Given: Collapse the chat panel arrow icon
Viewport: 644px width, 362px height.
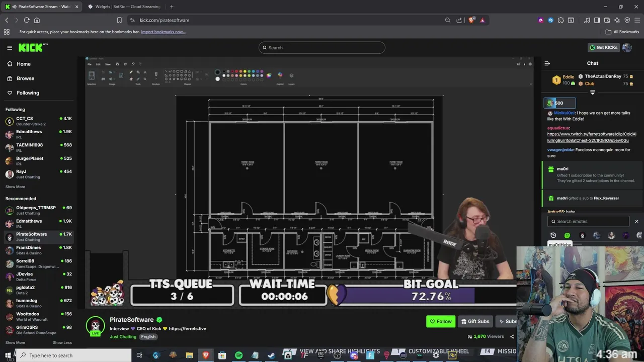Looking at the screenshot, I should click(x=547, y=63).
